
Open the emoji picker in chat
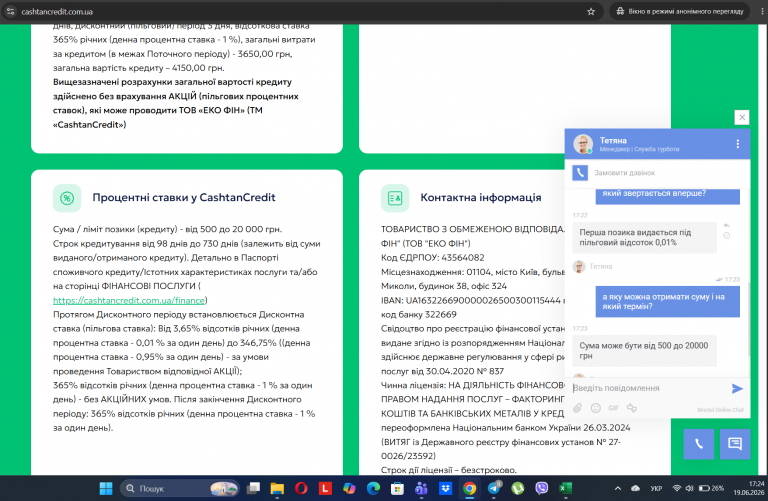point(596,408)
